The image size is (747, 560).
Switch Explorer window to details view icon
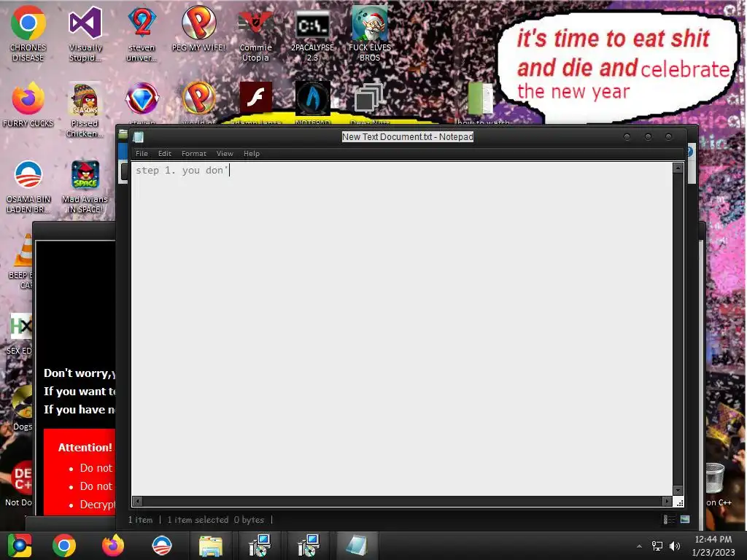coord(669,519)
